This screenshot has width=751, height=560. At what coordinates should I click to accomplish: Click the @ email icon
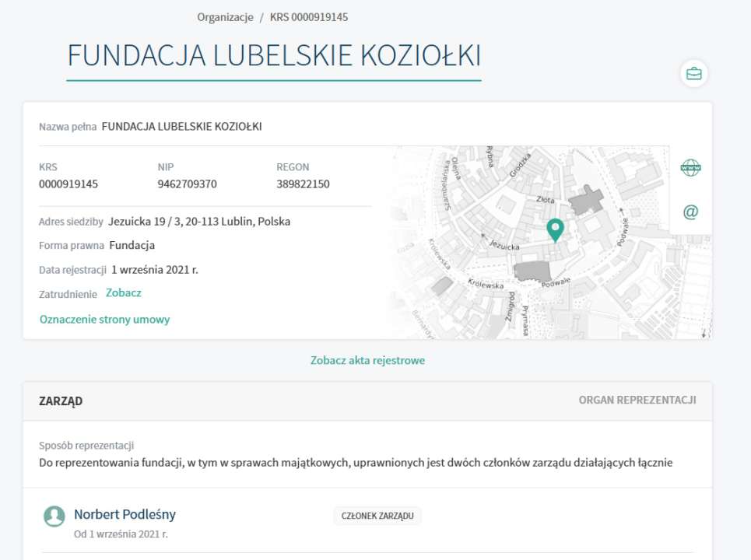coord(690,212)
